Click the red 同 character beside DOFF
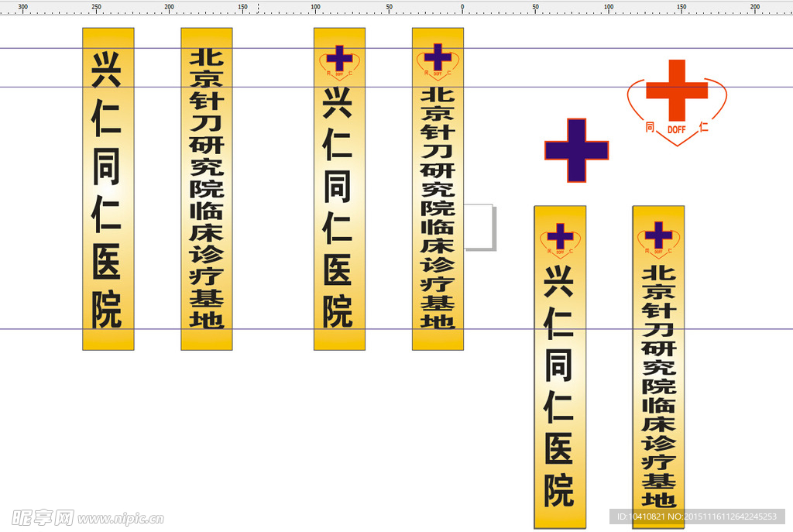 (x=650, y=128)
